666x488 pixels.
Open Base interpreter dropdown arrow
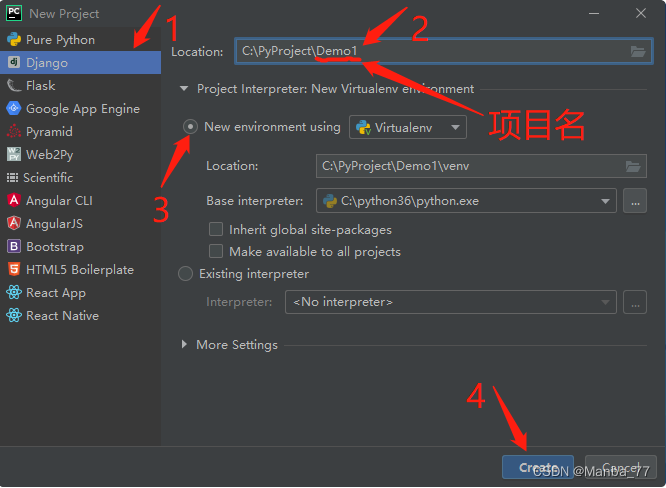point(605,201)
